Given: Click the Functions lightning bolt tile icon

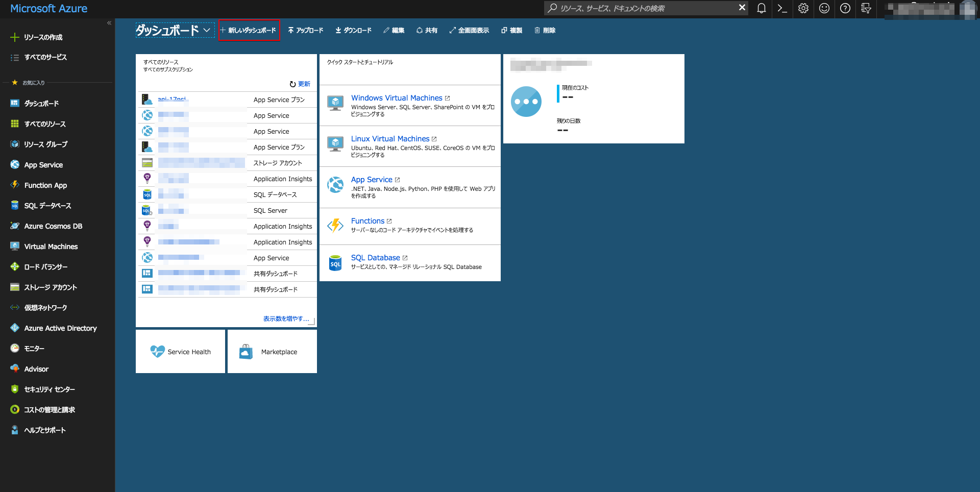Looking at the screenshot, I should 335,225.
